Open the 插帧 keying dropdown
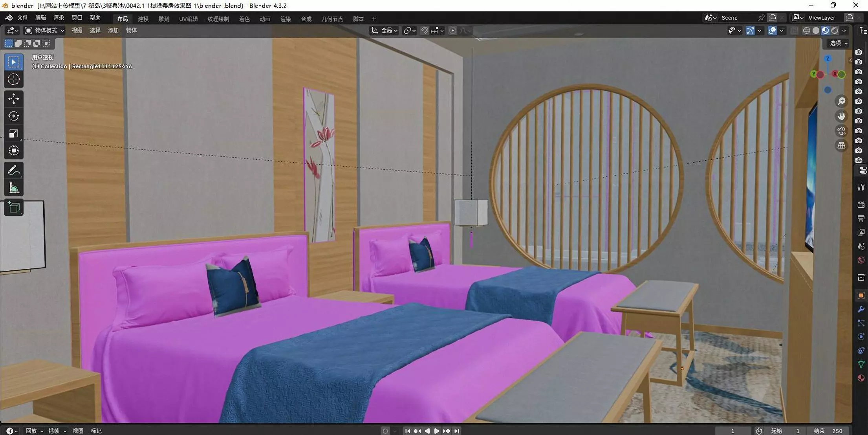The image size is (868, 435). tap(57, 431)
